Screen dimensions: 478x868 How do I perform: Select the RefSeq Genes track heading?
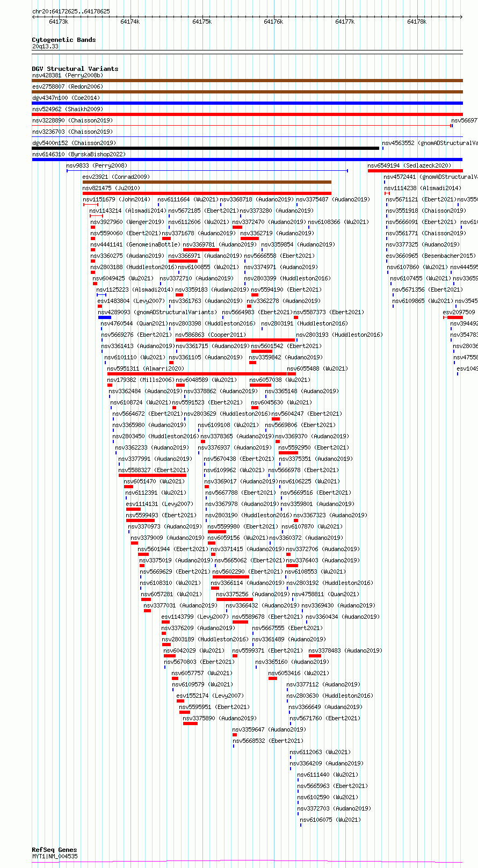pos(55,850)
